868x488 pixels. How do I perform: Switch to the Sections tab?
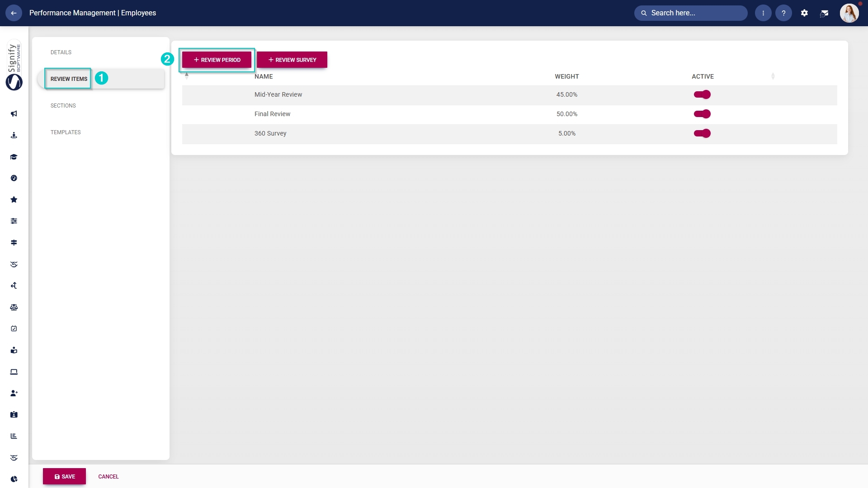click(x=63, y=106)
